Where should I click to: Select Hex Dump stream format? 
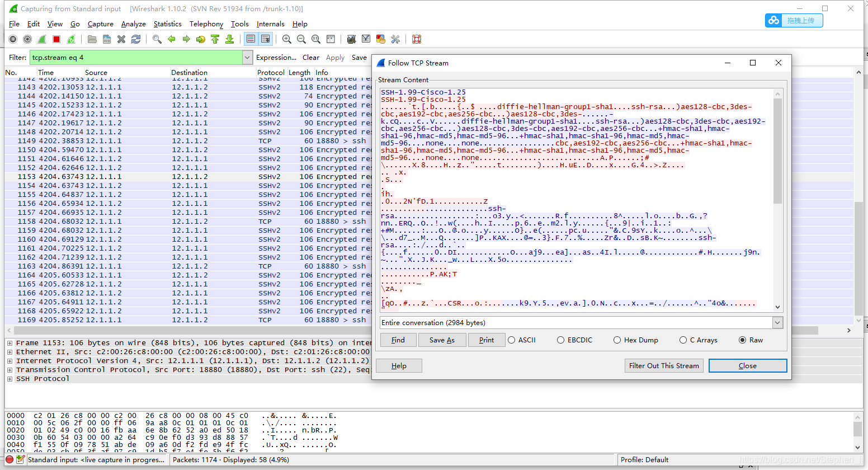coord(636,340)
